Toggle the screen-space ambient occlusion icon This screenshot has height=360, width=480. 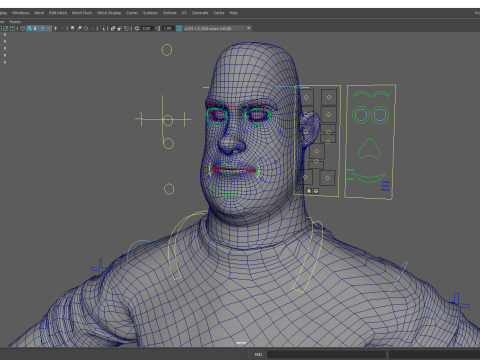pos(86,28)
